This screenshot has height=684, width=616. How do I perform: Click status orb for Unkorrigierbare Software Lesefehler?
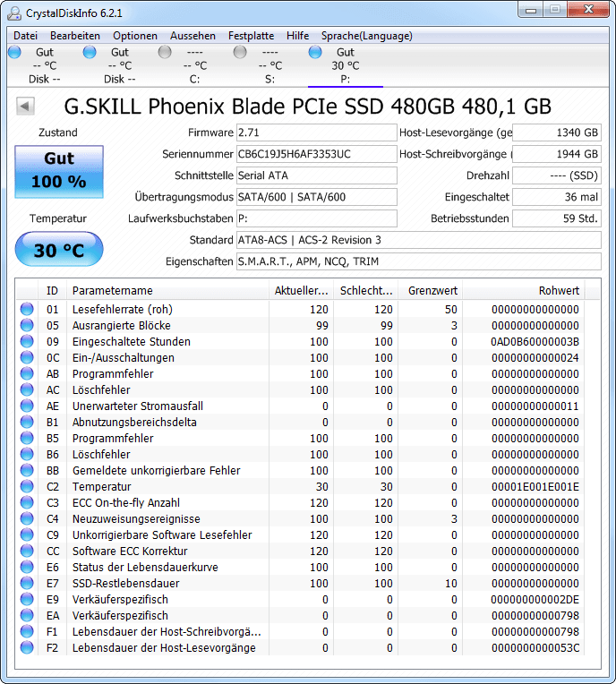point(27,534)
